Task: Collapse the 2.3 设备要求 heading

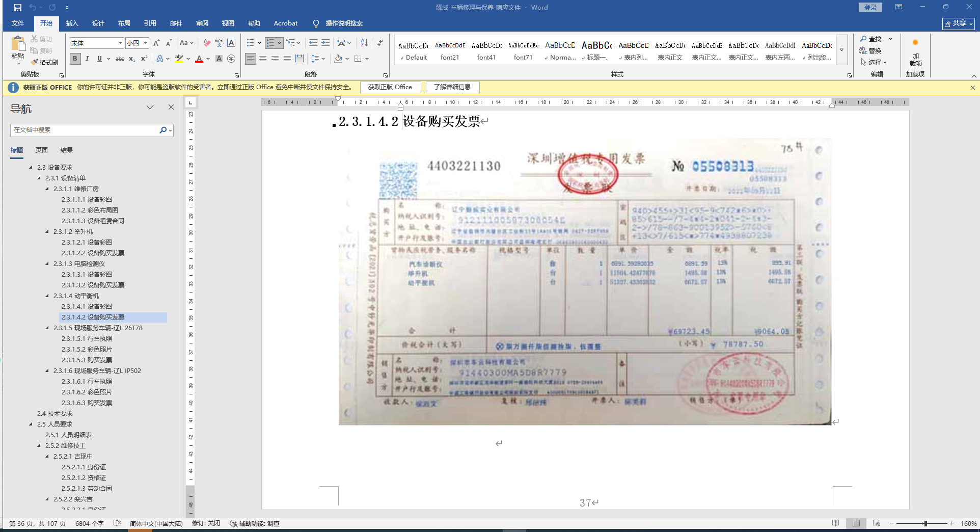Action: point(31,167)
